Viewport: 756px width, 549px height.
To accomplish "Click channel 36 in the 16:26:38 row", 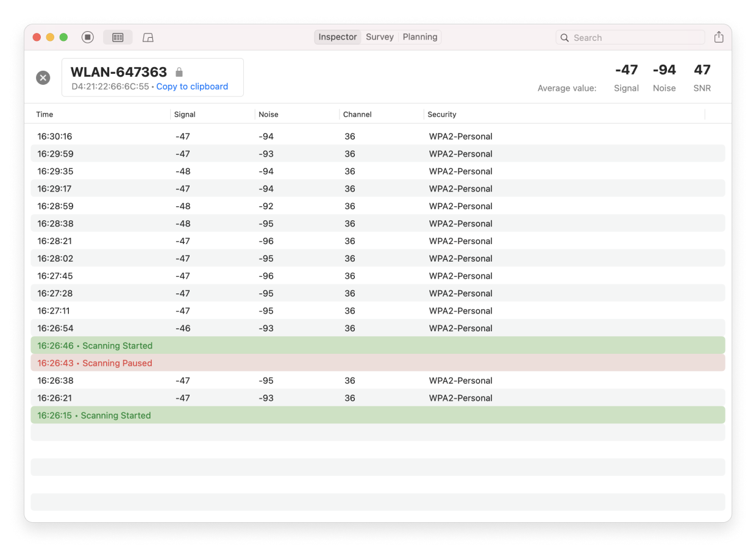I will click(350, 381).
